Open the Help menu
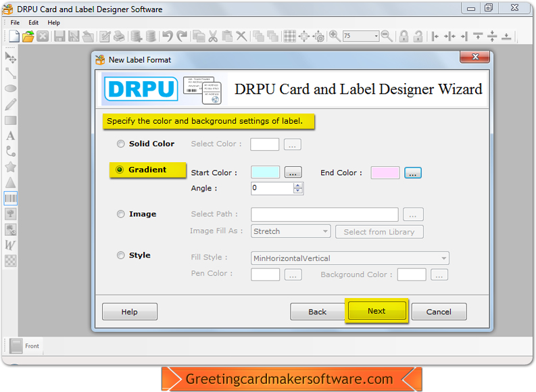536x392 pixels. pyautogui.click(x=53, y=22)
